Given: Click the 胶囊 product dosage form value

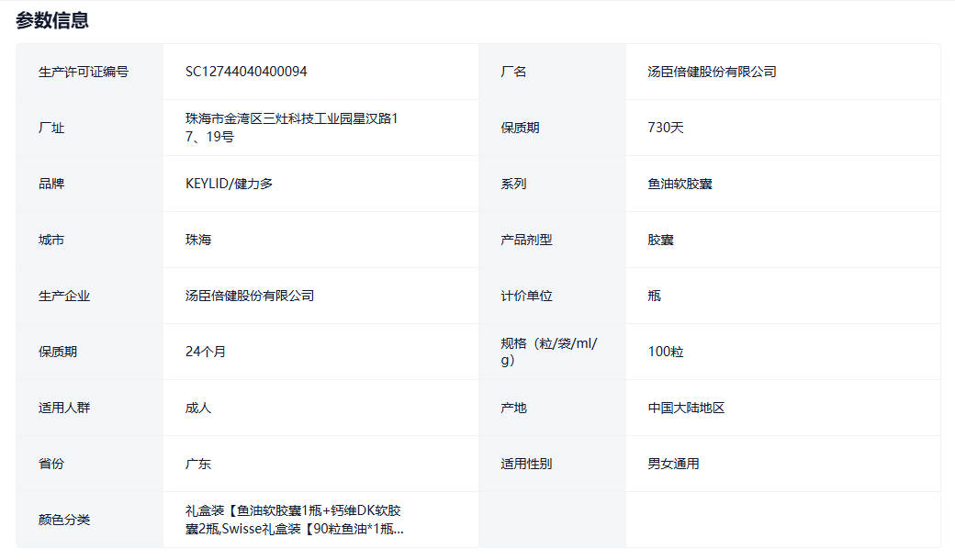Looking at the screenshot, I should [660, 240].
